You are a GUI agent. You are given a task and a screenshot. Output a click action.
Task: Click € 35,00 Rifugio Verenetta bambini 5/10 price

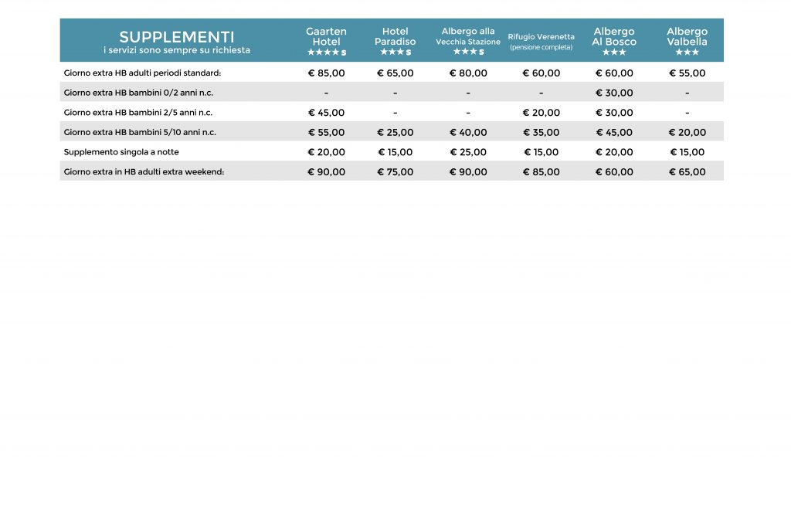coord(541,132)
